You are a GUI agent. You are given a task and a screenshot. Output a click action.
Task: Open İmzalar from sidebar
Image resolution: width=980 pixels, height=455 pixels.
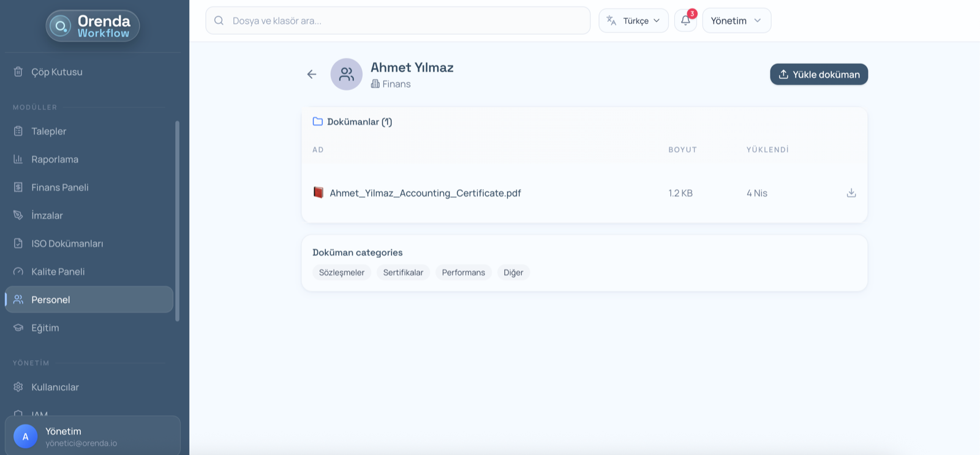click(89, 216)
